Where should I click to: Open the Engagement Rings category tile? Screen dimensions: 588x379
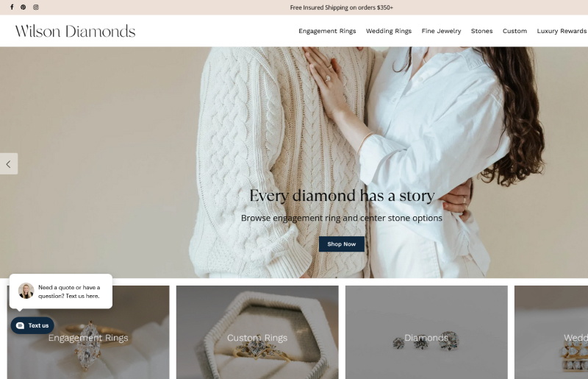coord(88,338)
